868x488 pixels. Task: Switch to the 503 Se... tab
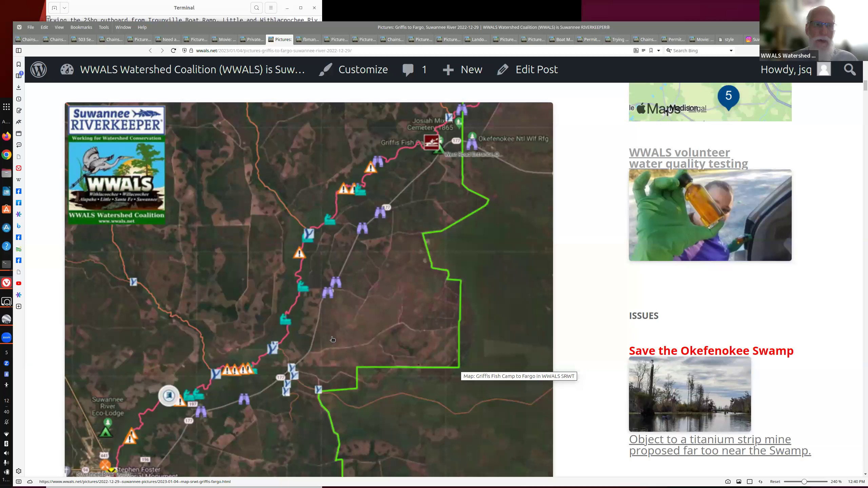(x=83, y=39)
